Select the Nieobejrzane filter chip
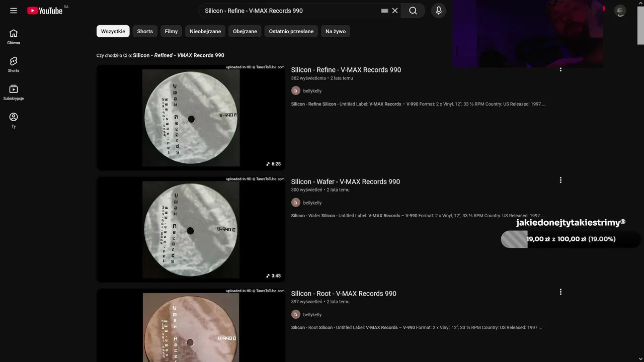 tap(205, 31)
